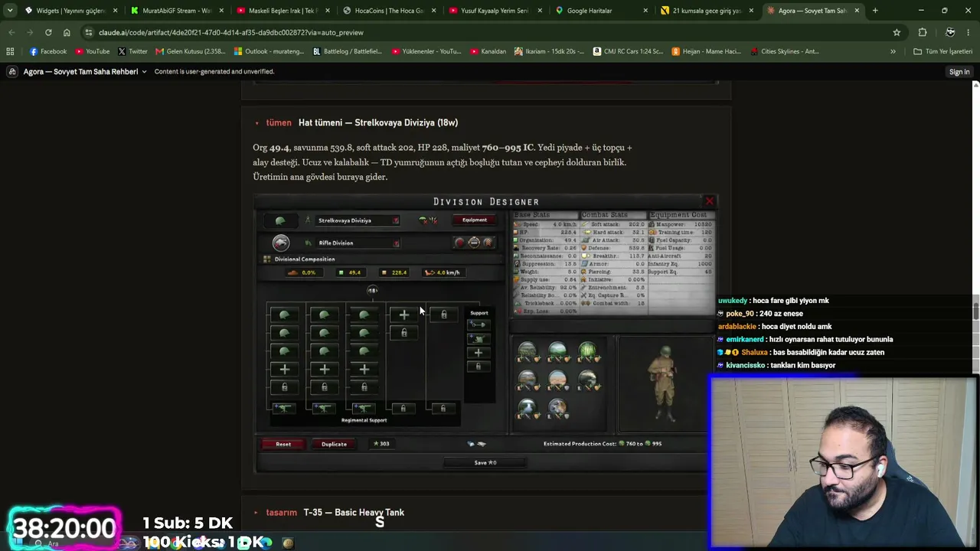Image resolution: width=980 pixels, height=551 pixels.
Task: Click the soldier model preview
Action: click(x=661, y=385)
